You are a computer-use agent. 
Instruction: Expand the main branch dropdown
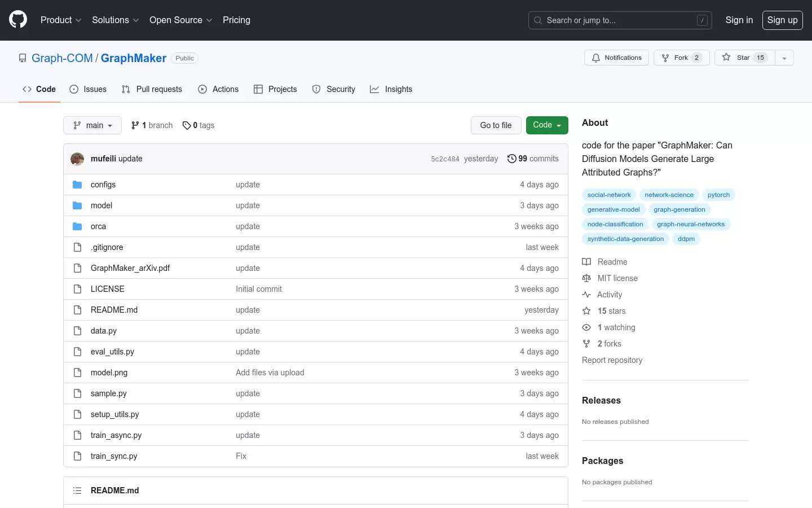tap(92, 125)
